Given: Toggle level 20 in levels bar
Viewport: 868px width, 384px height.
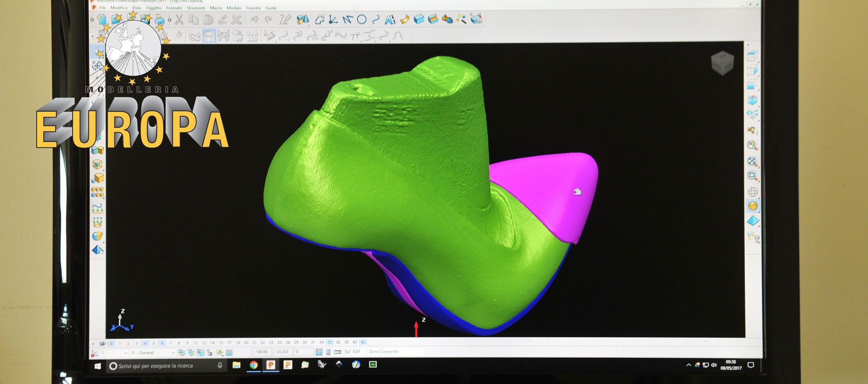Looking at the screenshot, I should point(246,343).
